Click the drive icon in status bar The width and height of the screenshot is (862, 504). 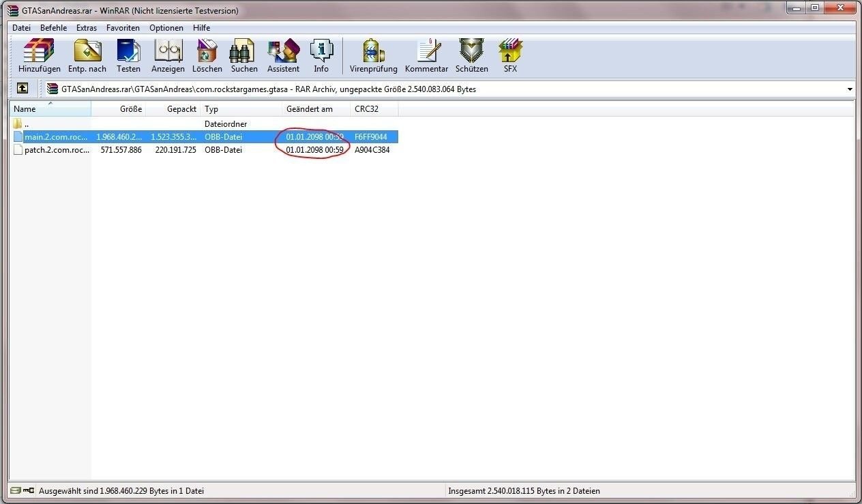[x=16, y=490]
